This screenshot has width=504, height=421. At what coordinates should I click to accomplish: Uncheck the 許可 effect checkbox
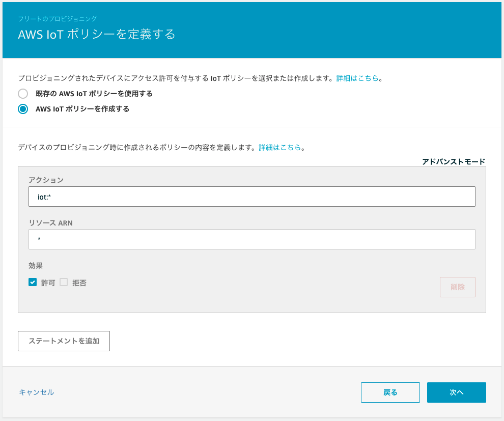(34, 282)
